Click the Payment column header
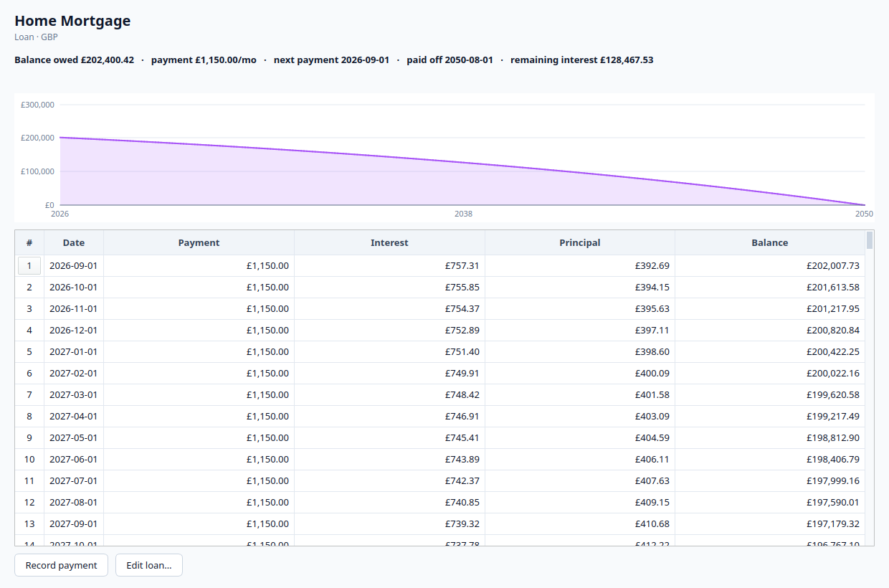This screenshot has height=588, width=889. point(199,242)
